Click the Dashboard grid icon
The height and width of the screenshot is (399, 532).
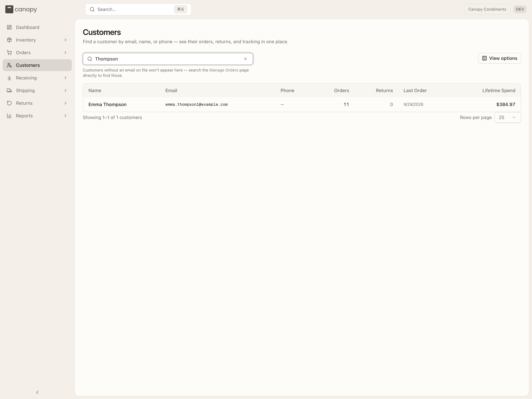click(9, 27)
